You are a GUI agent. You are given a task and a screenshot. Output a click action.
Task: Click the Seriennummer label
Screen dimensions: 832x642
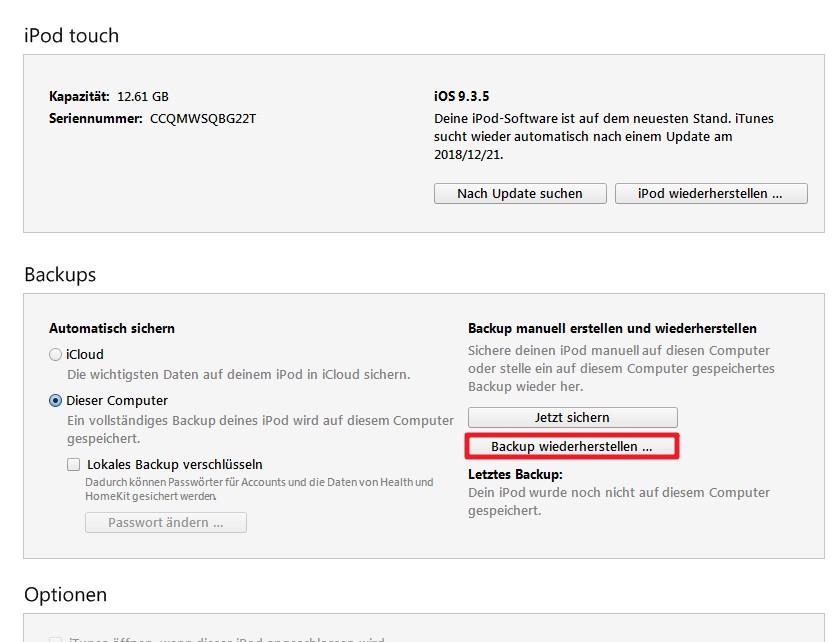click(96, 118)
